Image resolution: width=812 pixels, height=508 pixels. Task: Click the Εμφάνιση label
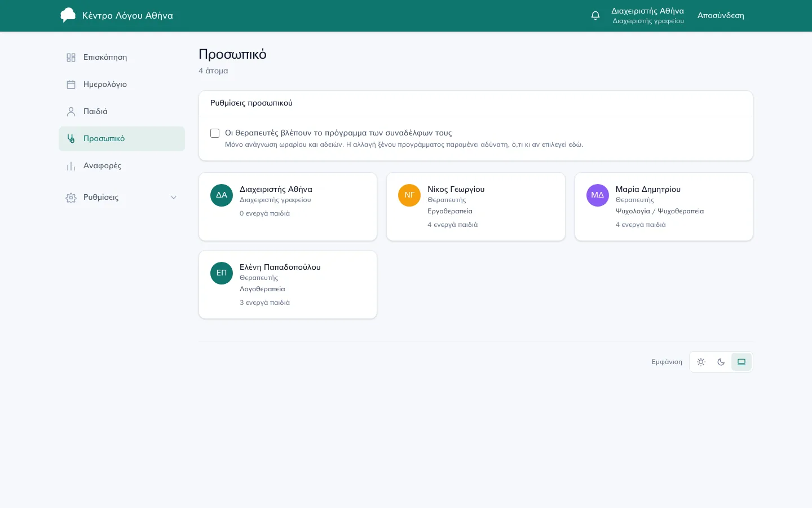[667, 362]
